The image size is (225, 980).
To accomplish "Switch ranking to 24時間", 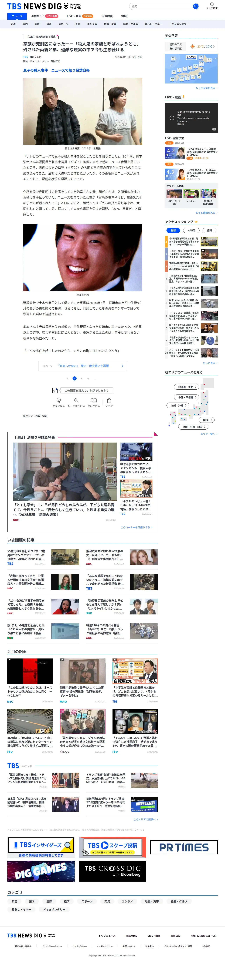I will [x=192, y=230].
